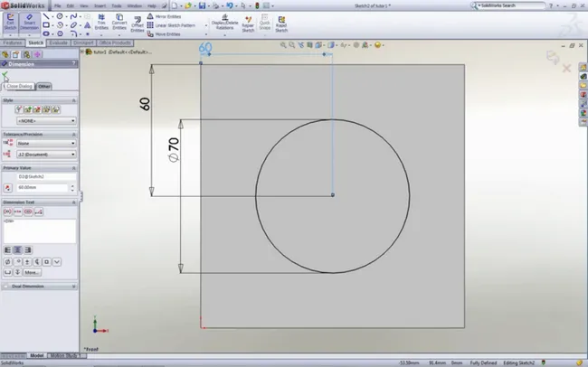Choose the Circle sketch tool
This screenshot has height=367, width=588.
coord(60,16)
